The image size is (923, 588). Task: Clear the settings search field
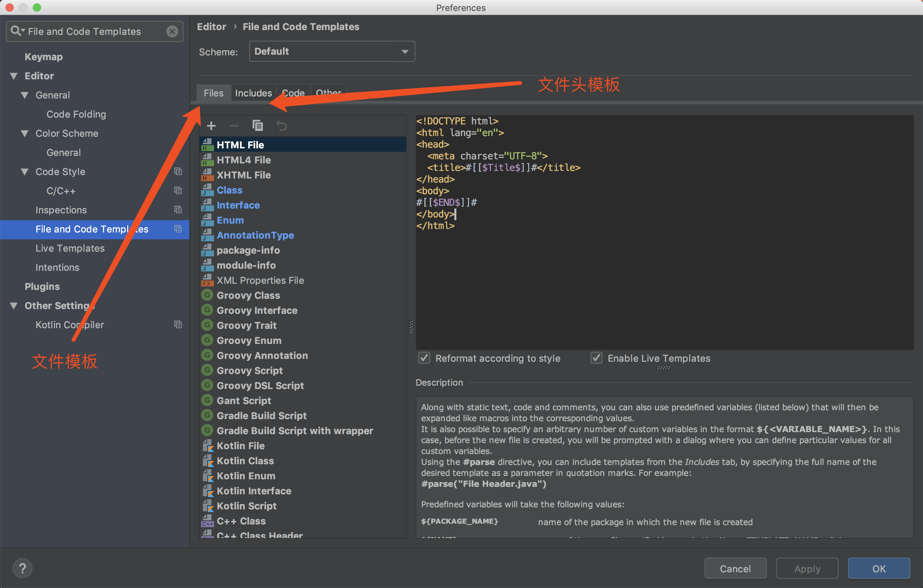point(172,31)
